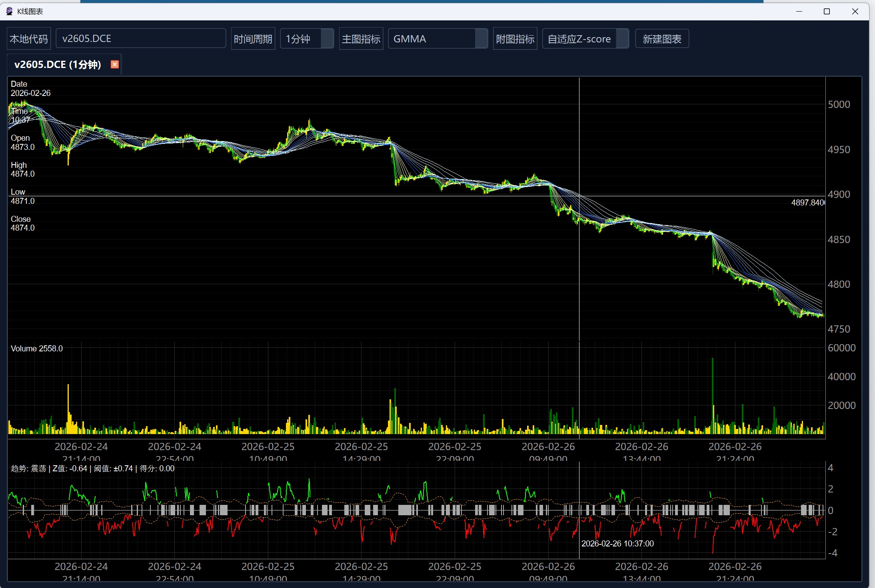Click the 时间周期 label
Image resolution: width=875 pixels, height=588 pixels.
click(x=253, y=39)
